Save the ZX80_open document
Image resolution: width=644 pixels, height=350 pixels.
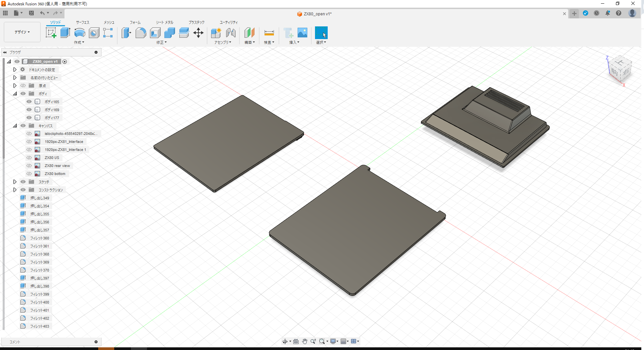click(x=31, y=13)
